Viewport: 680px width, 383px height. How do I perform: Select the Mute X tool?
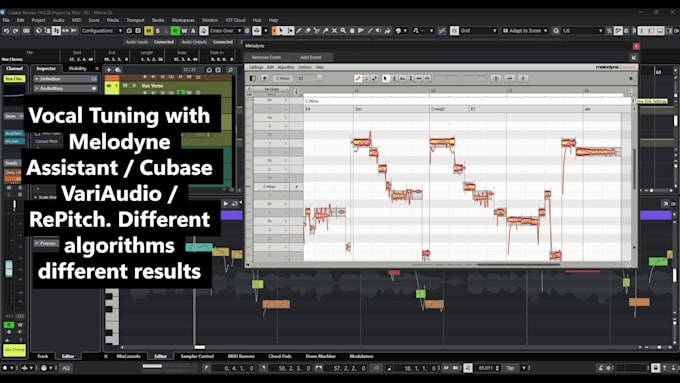(334, 31)
